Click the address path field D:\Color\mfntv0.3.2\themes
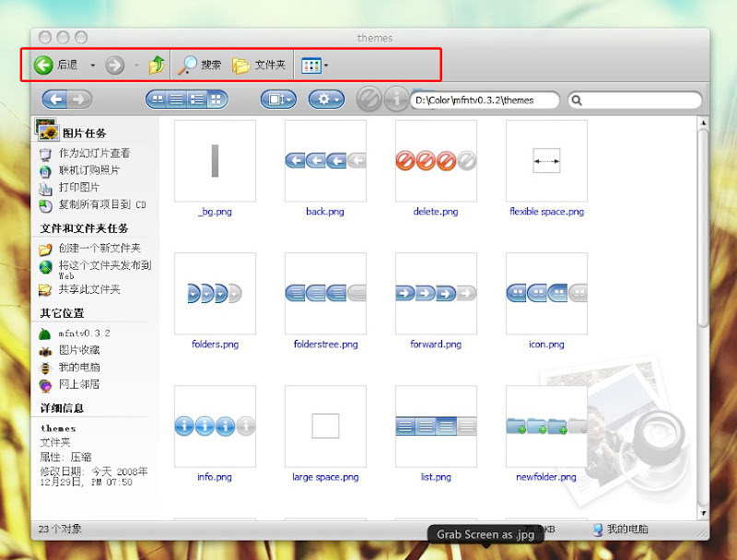This screenshot has height=560, width=737. [x=485, y=100]
